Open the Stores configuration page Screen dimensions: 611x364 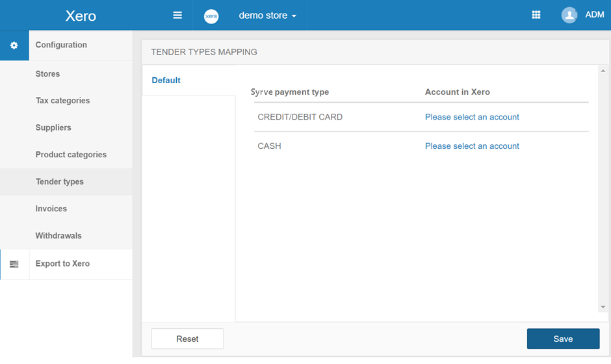coord(47,74)
